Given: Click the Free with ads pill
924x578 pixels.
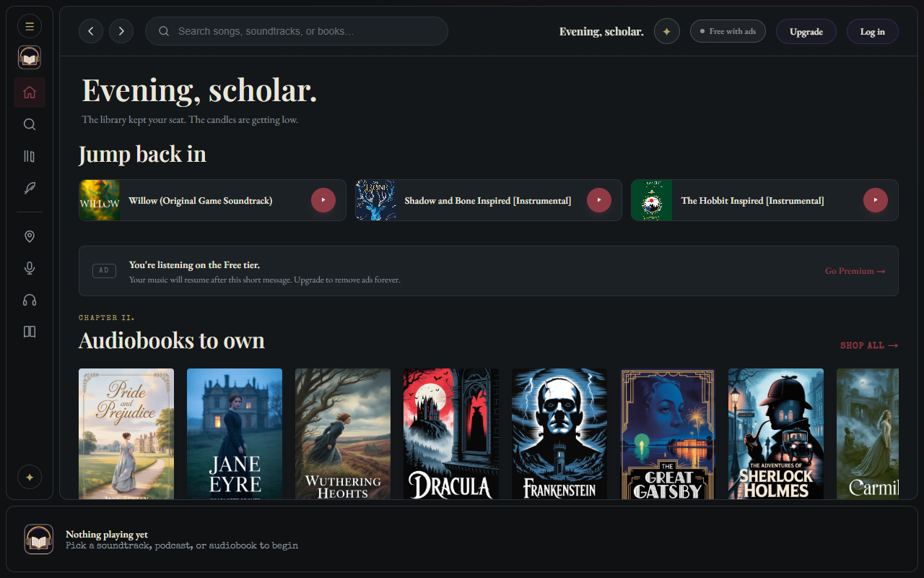Looking at the screenshot, I should pos(728,31).
